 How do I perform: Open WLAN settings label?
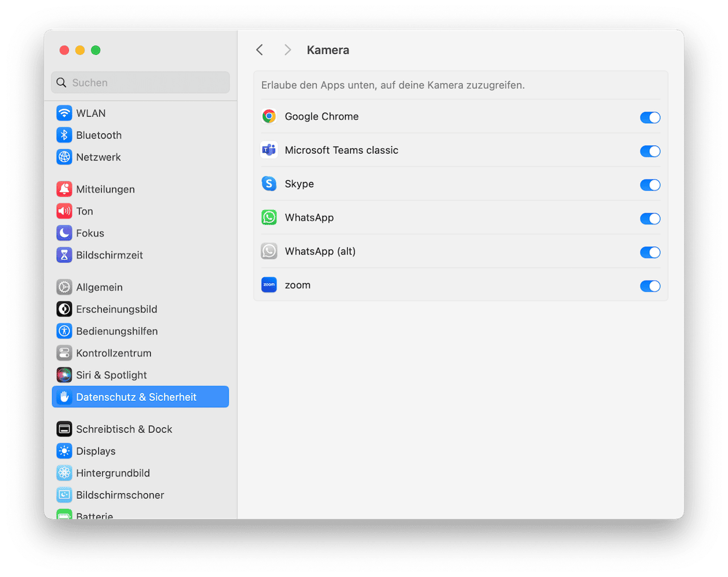tap(91, 113)
